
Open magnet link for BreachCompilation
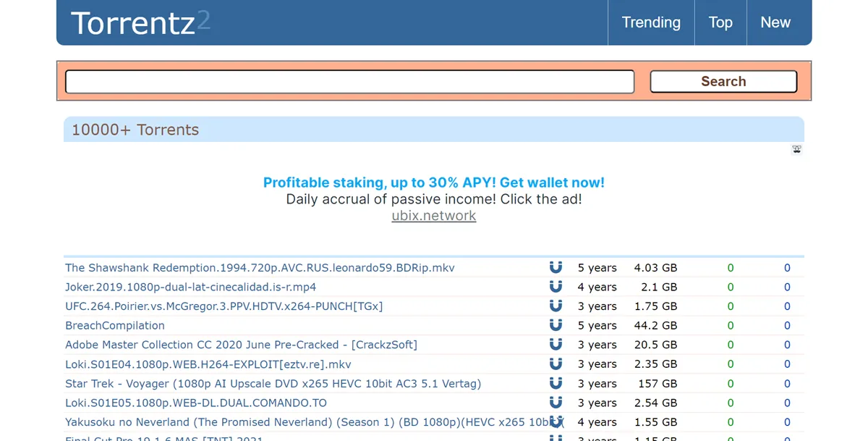556,325
